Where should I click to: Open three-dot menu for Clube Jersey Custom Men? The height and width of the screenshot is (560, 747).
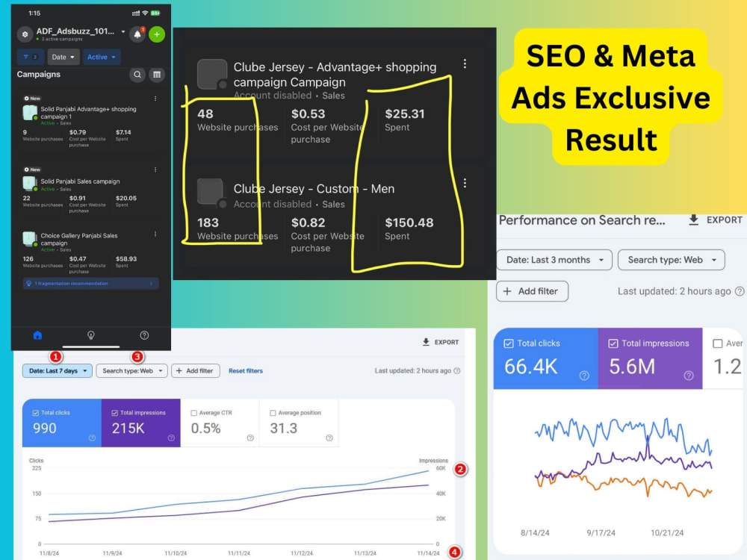[465, 183]
